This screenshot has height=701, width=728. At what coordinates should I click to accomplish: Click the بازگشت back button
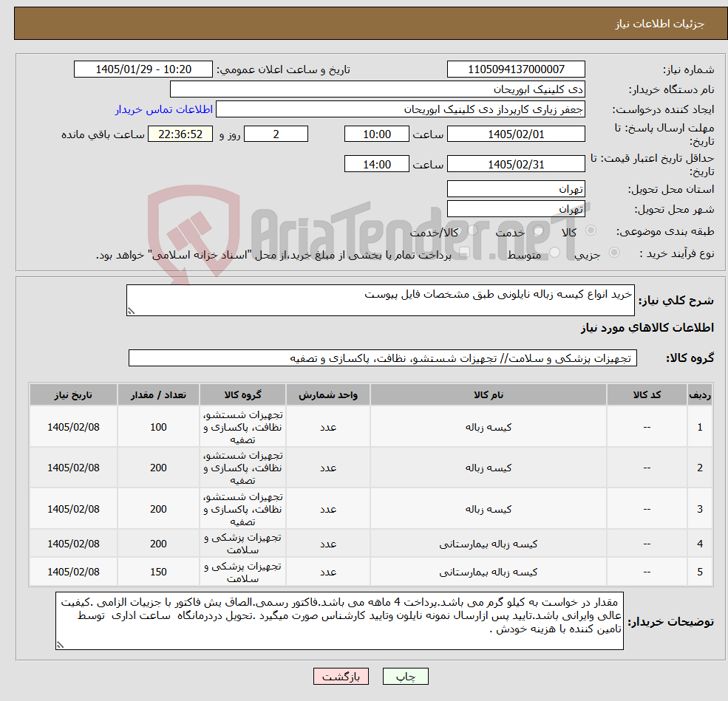click(341, 677)
